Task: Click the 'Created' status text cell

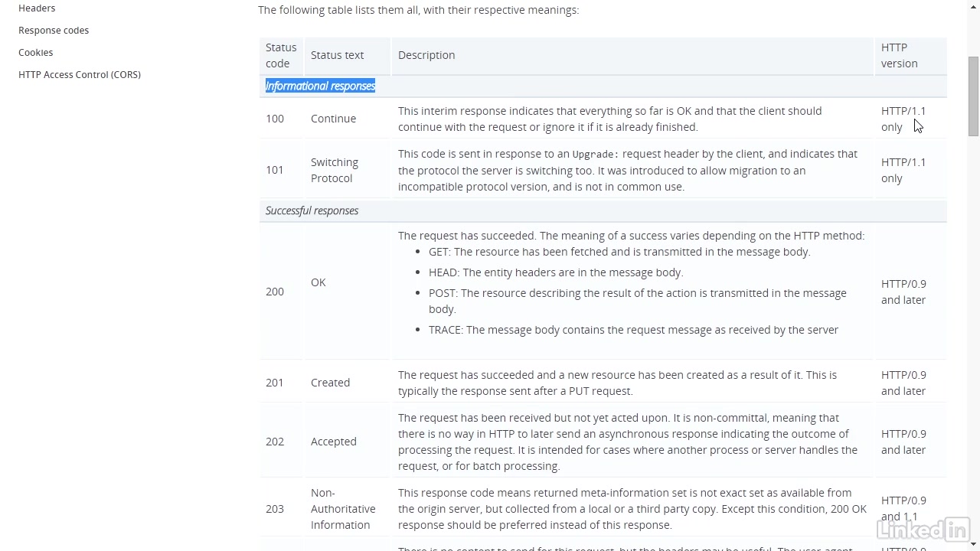Action: [330, 383]
